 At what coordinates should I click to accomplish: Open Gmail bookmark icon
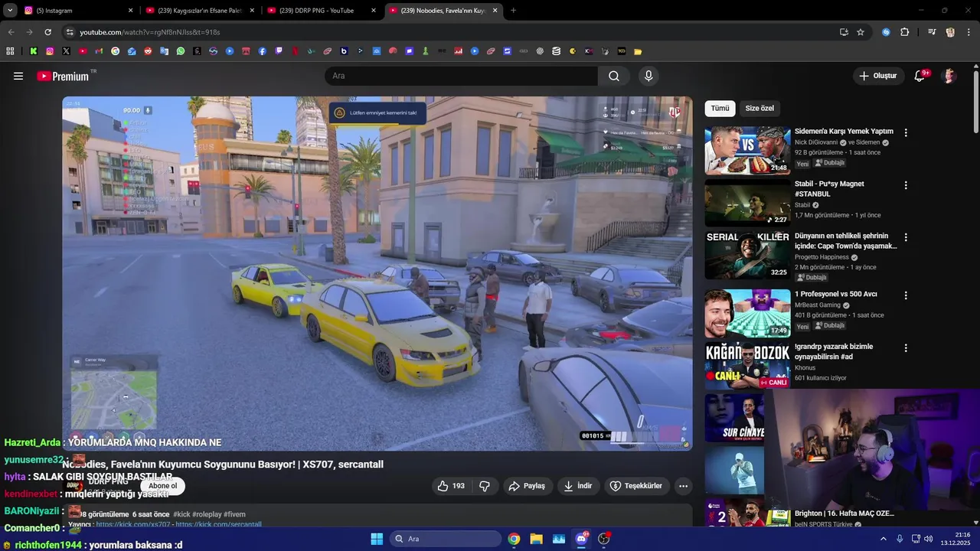click(99, 51)
